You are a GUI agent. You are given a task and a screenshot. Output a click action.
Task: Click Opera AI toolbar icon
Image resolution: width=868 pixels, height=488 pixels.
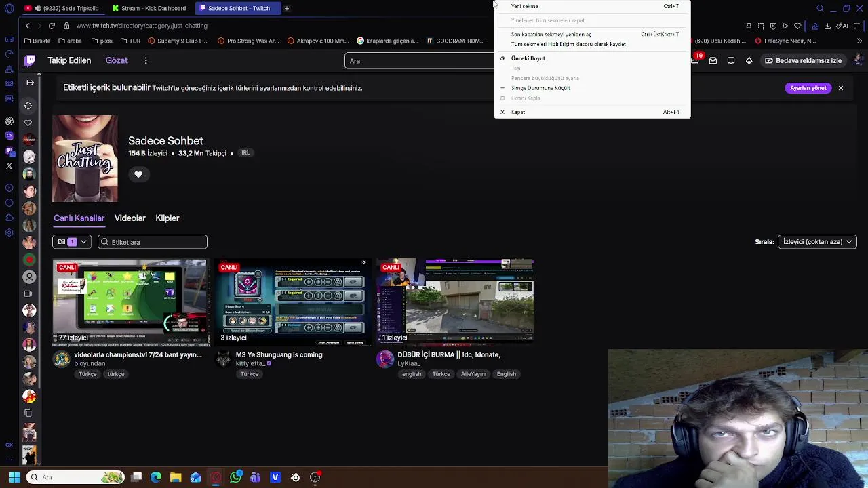(843, 26)
